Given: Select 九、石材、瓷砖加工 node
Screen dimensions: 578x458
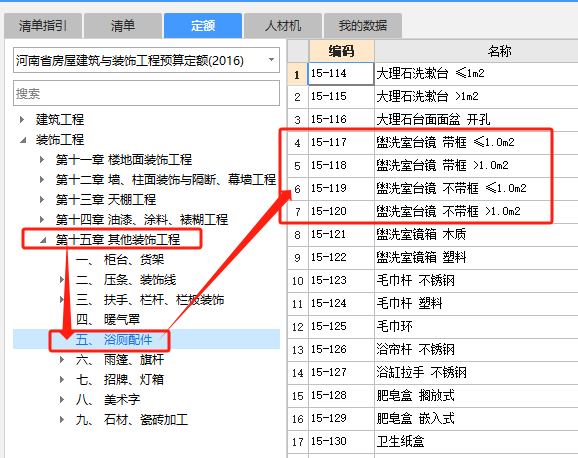Looking at the screenshot, I should [132, 419].
